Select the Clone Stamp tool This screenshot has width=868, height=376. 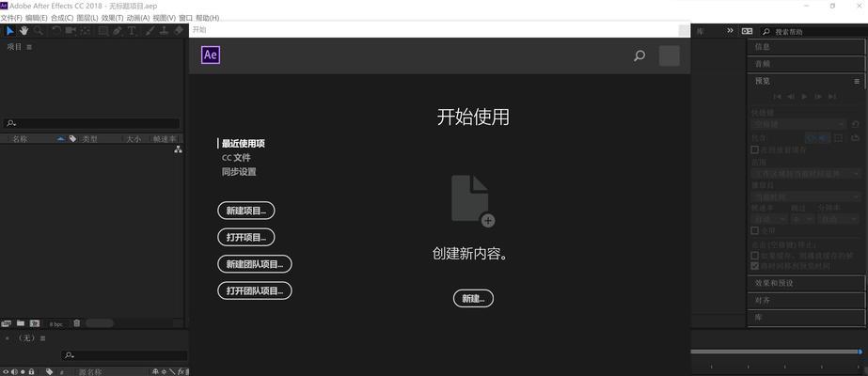point(164,30)
